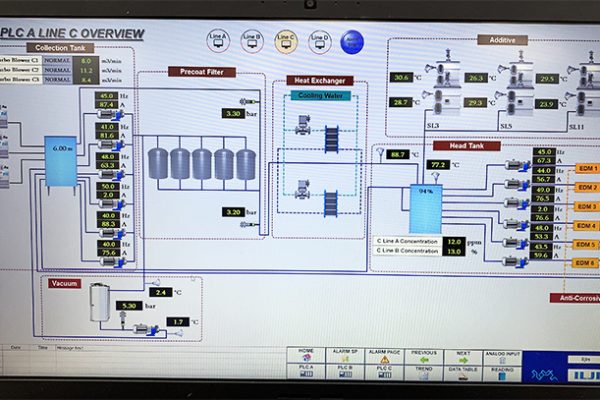Image resolution: width=600 pixels, height=400 pixels.
Task: Go to the NEXT screen
Action: point(463,357)
